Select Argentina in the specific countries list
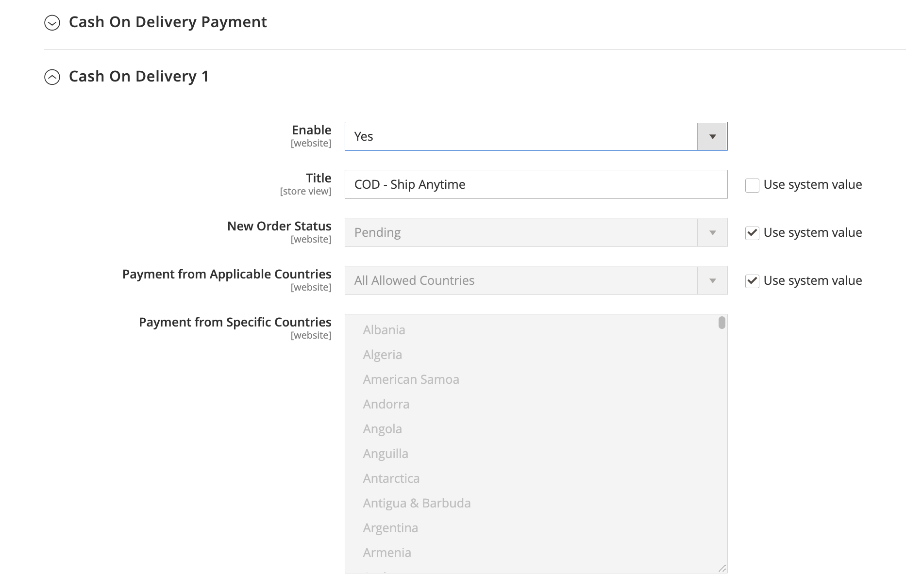This screenshot has width=906, height=588. pyautogui.click(x=390, y=528)
